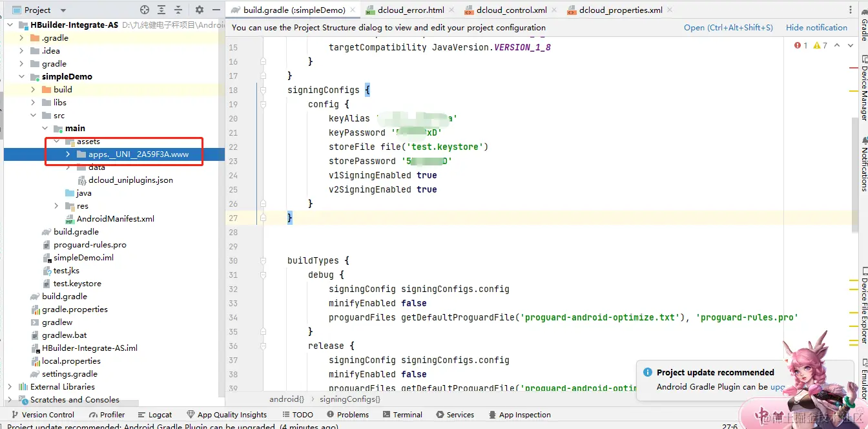Go to previous highlighted problem arrow
Image resolution: width=868 pixels, height=429 pixels.
click(837, 45)
